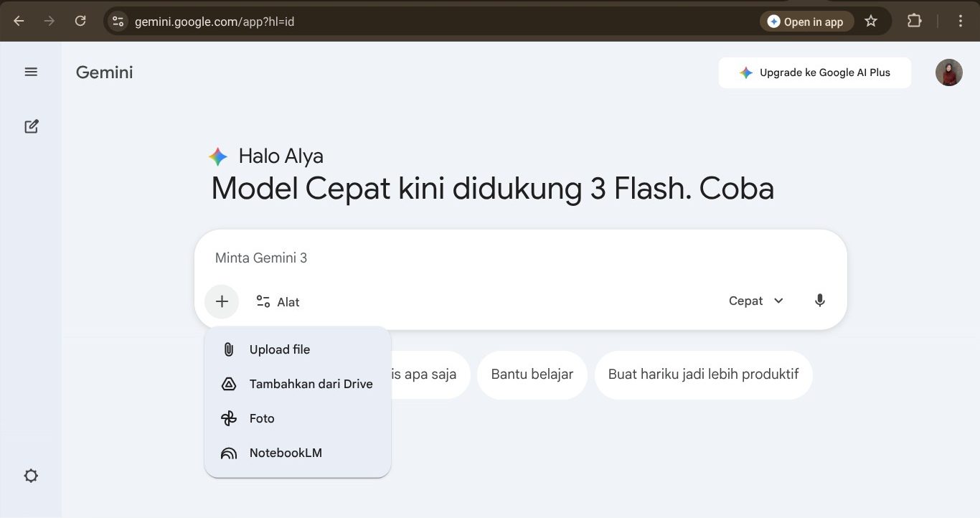Screen dimensions: 980x518
Task: Bookmark the page with the star icon
Action: (x=871, y=21)
